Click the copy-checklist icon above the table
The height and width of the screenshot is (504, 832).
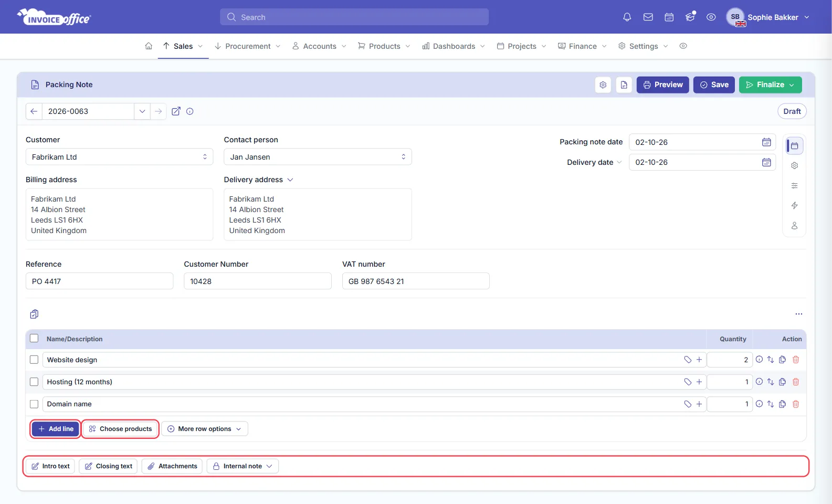click(x=34, y=314)
